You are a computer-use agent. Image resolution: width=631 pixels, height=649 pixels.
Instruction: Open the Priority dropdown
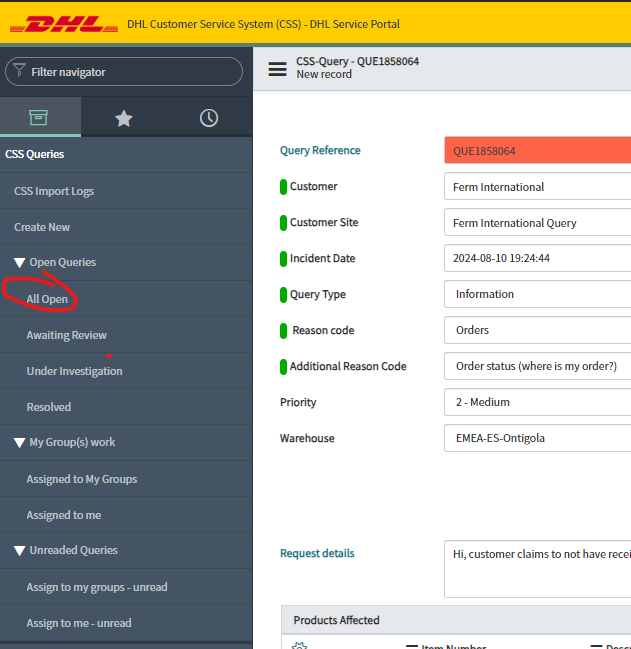coord(537,402)
